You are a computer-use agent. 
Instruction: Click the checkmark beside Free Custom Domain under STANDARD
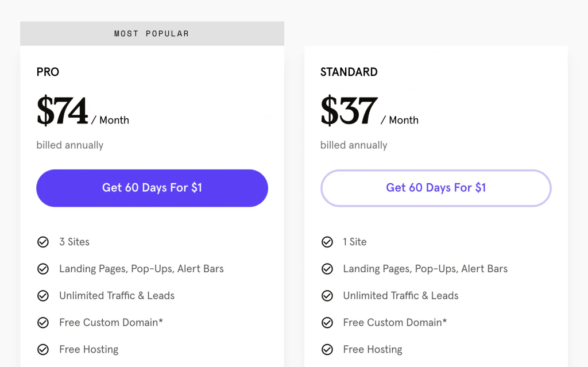click(x=327, y=322)
